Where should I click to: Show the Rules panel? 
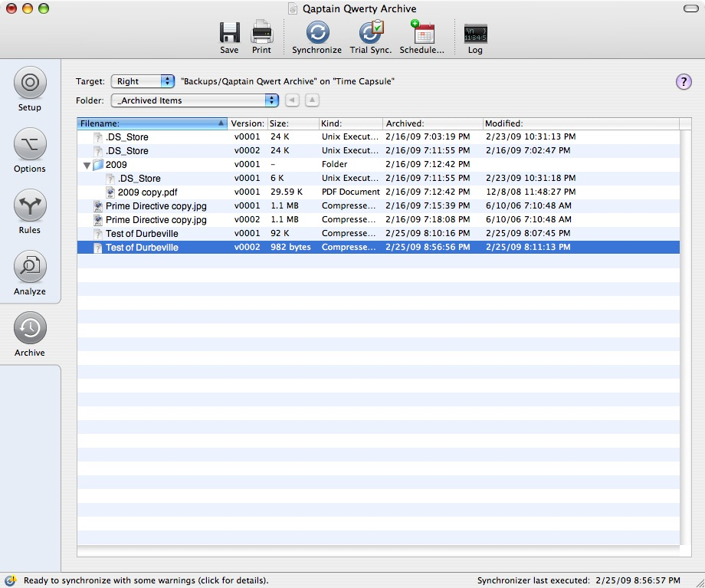click(30, 205)
